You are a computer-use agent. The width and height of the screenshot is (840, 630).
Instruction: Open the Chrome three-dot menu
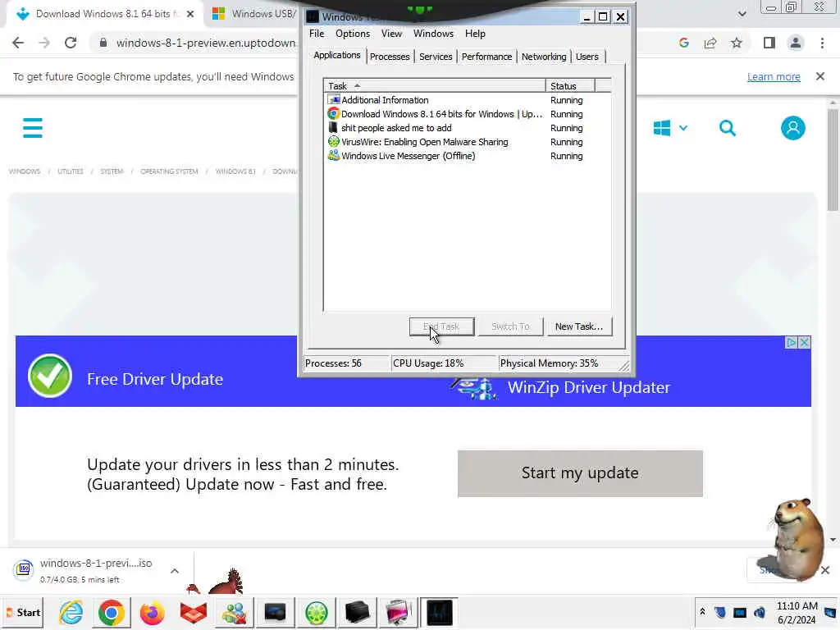(x=822, y=43)
